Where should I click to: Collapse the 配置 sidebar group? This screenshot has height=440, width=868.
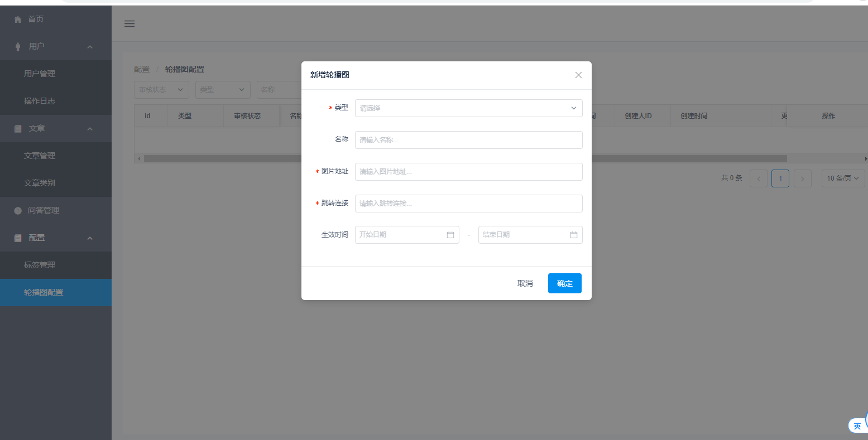56,238
